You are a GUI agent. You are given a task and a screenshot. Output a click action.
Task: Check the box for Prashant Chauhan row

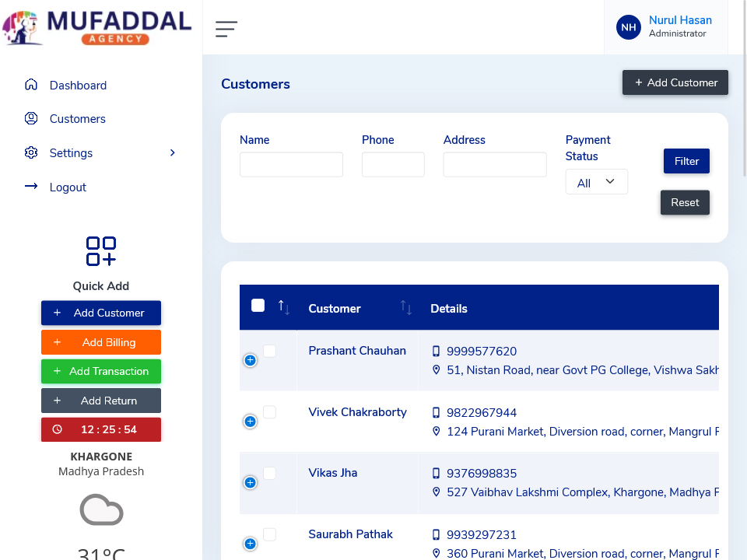point(269,352)
